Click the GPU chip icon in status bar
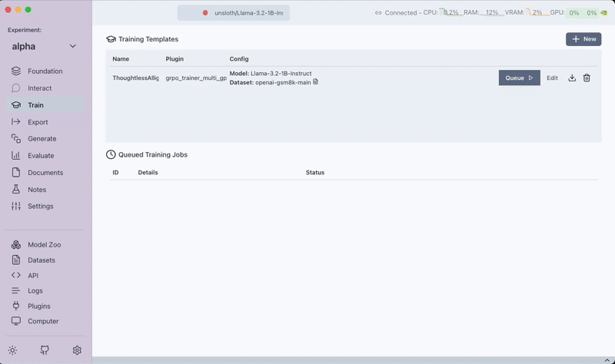The height and width of the screenshot is (364, 615). [x=605, y=13]
